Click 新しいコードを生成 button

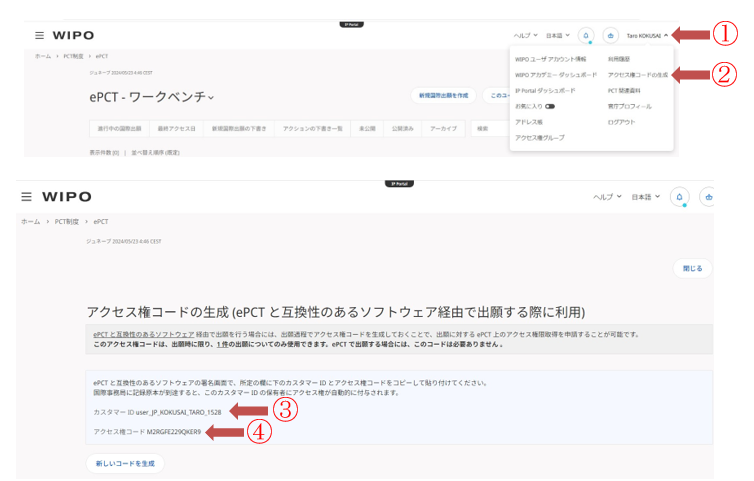(125, 463)
